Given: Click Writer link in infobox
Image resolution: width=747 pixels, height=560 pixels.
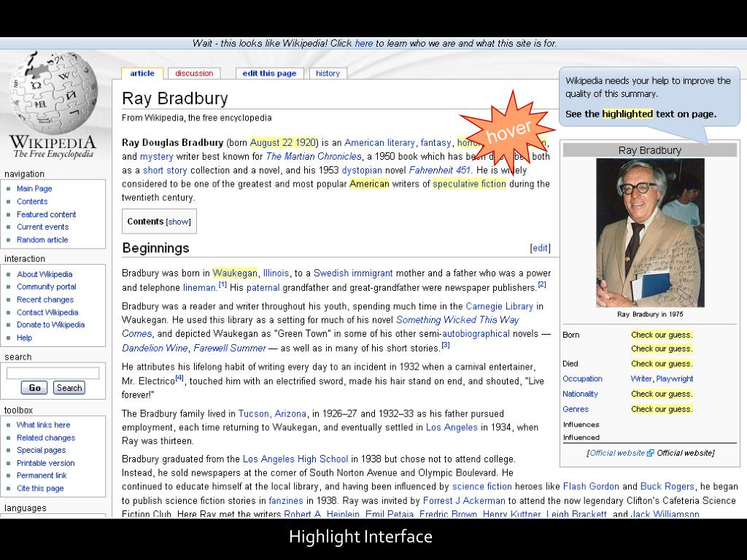Looking at the screenshot, I should pyautogui.click(x=641, y=378).
